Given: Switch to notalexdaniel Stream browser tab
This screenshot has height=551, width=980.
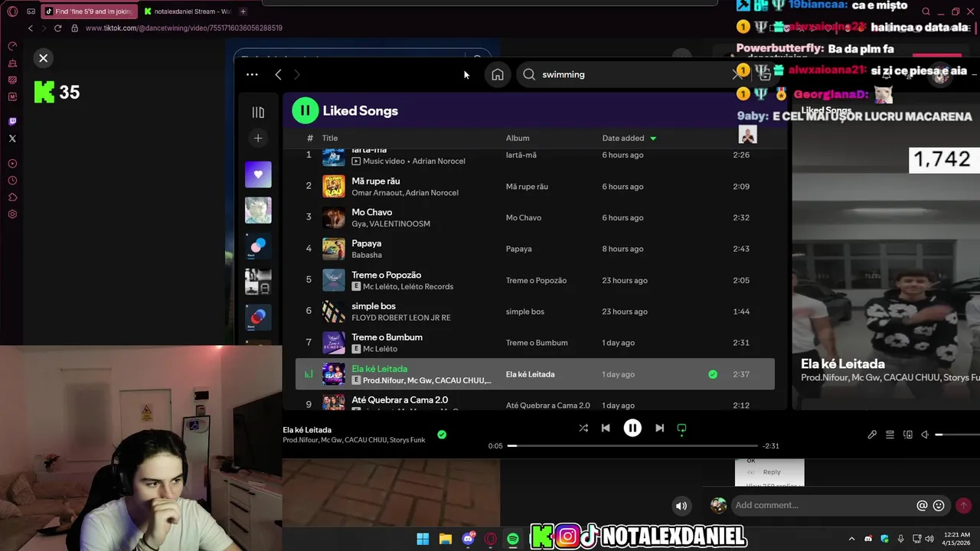Looking at the screenshot, I should click(187, 11).
